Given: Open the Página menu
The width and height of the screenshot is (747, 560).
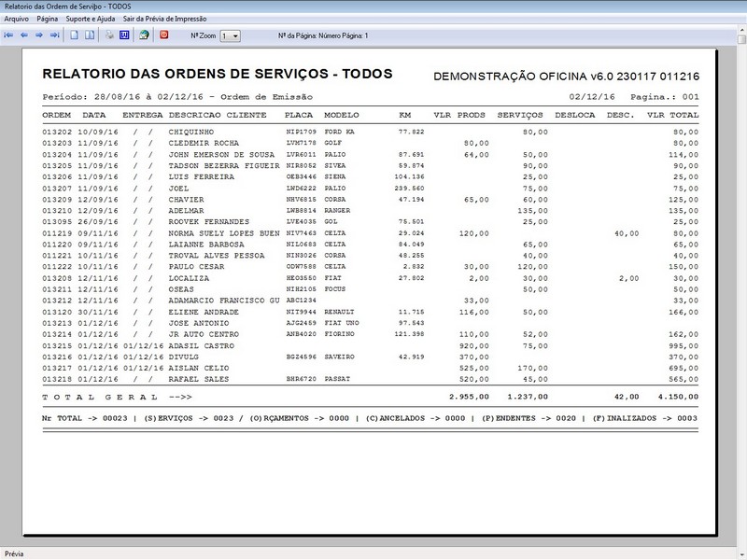Looking at the screenshot, I should point(48,16).
